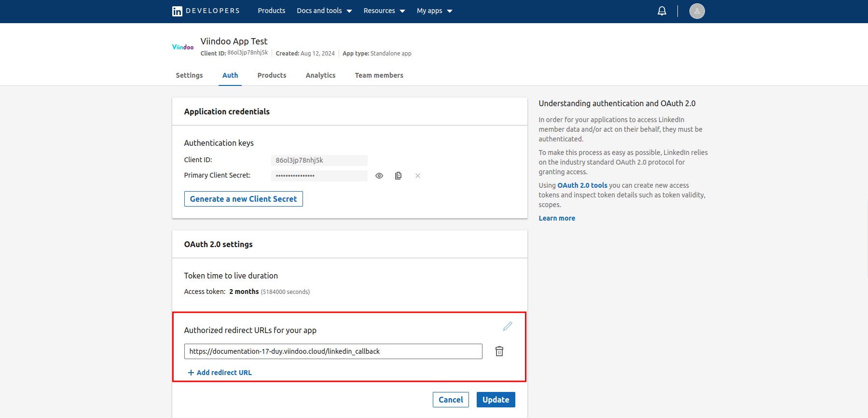Expand the Resources dropdown menu
868x418 pixels.
384,11
